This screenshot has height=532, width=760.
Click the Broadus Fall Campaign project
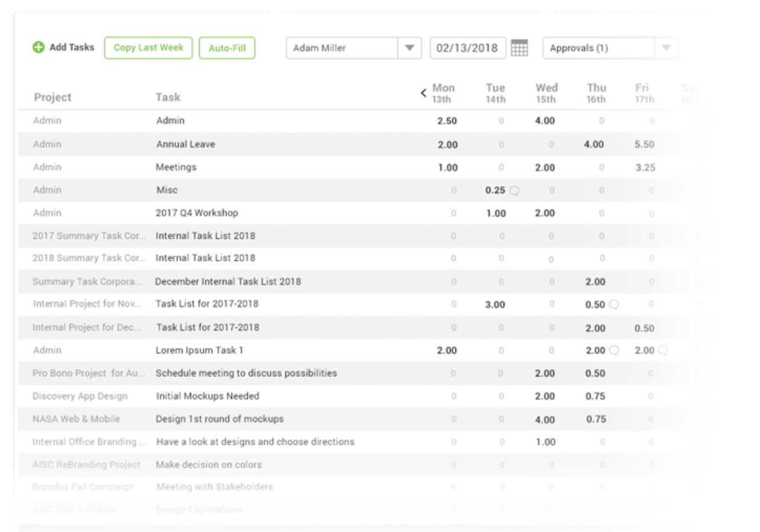pos(83,487)
